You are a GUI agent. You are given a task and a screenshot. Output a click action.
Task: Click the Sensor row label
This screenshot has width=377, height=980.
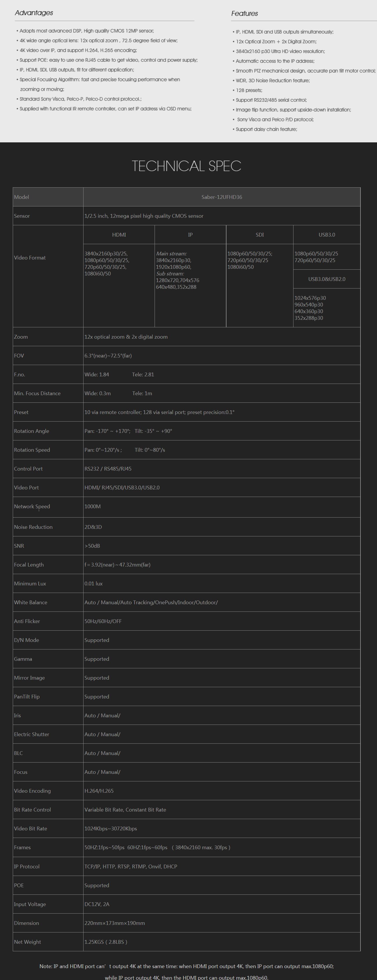coord(22,216)
